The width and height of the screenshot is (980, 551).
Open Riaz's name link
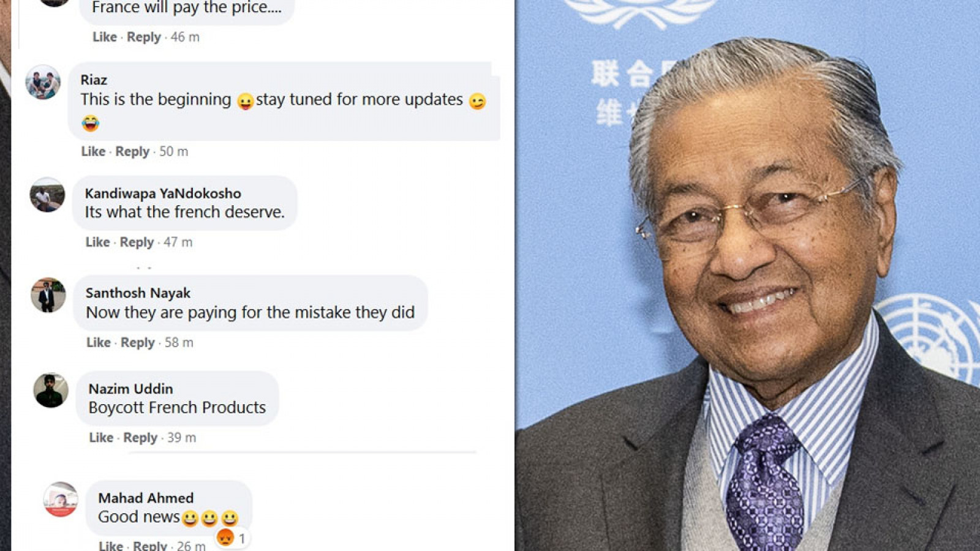(x=94, y=80)
